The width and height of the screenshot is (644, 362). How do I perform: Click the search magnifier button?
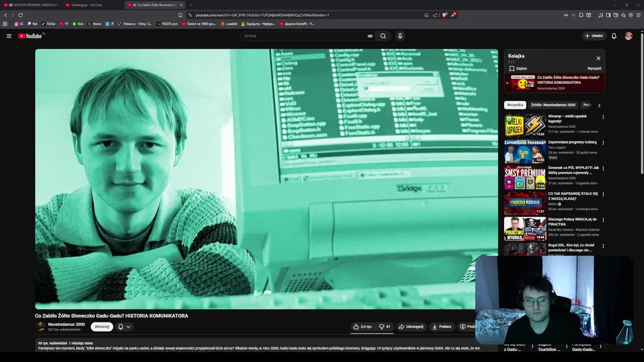pos(383,36)
